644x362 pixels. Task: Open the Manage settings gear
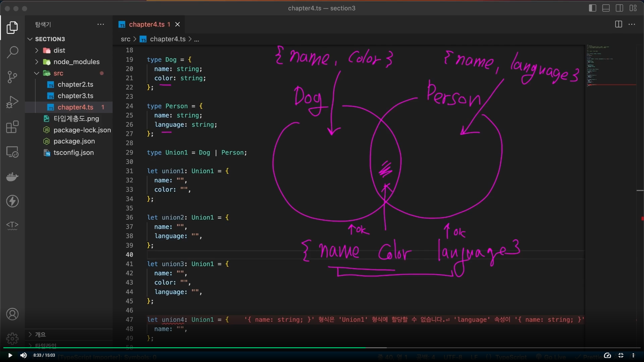click(12, 339)
